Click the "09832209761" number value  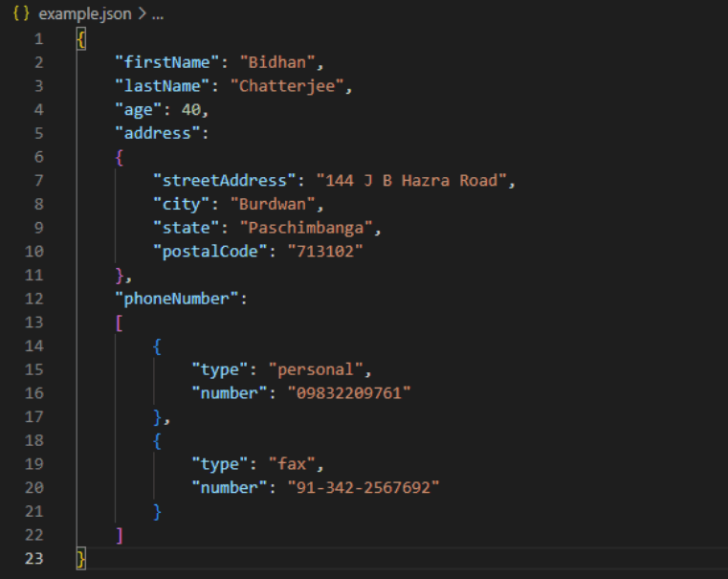[x=348, y=392]
